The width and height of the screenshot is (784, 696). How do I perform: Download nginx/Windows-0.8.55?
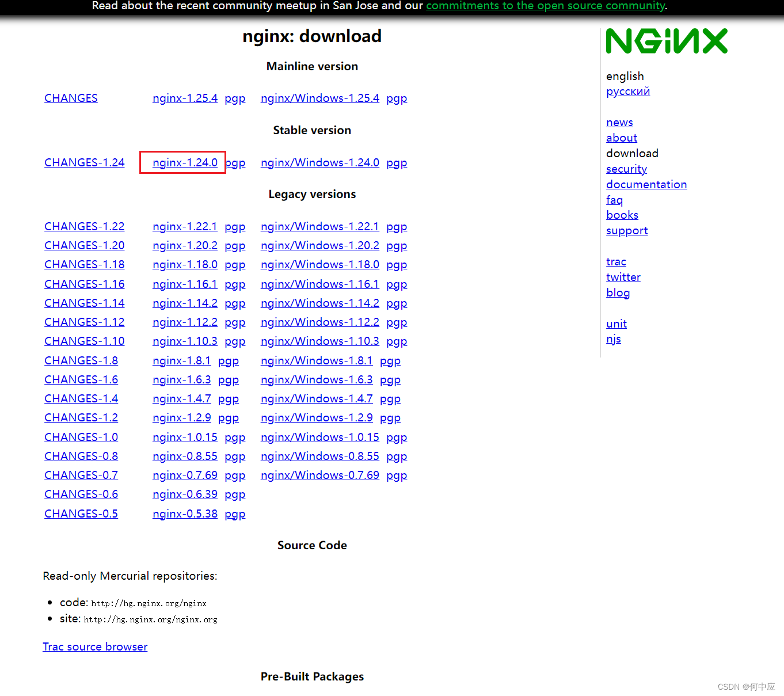[320, 457]
